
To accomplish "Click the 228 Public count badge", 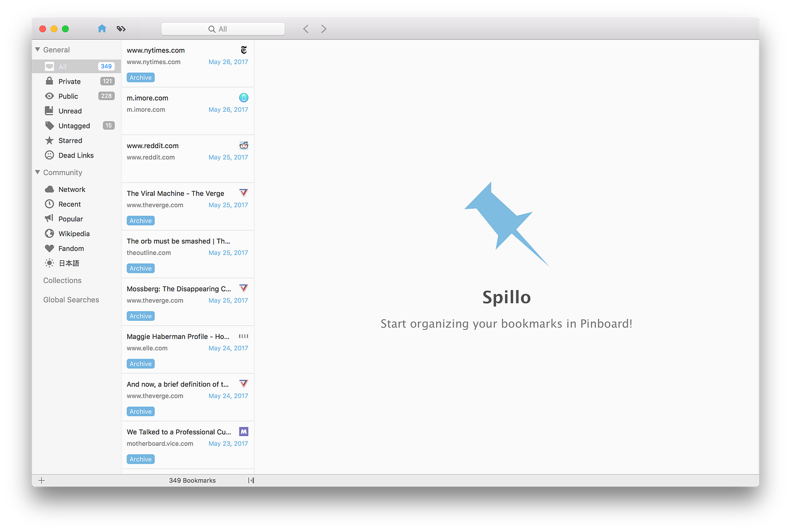I will [107, 96].
